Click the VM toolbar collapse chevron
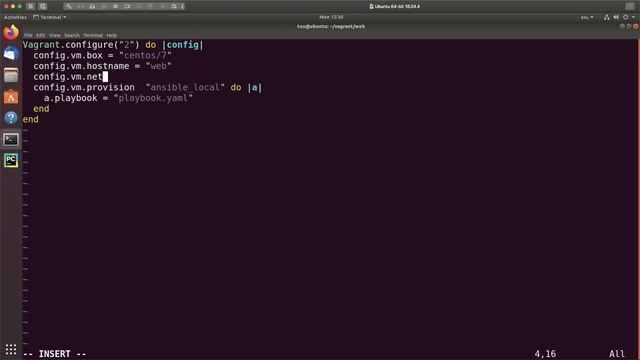Viewport: 640px width, 360px height. [182, 7]
